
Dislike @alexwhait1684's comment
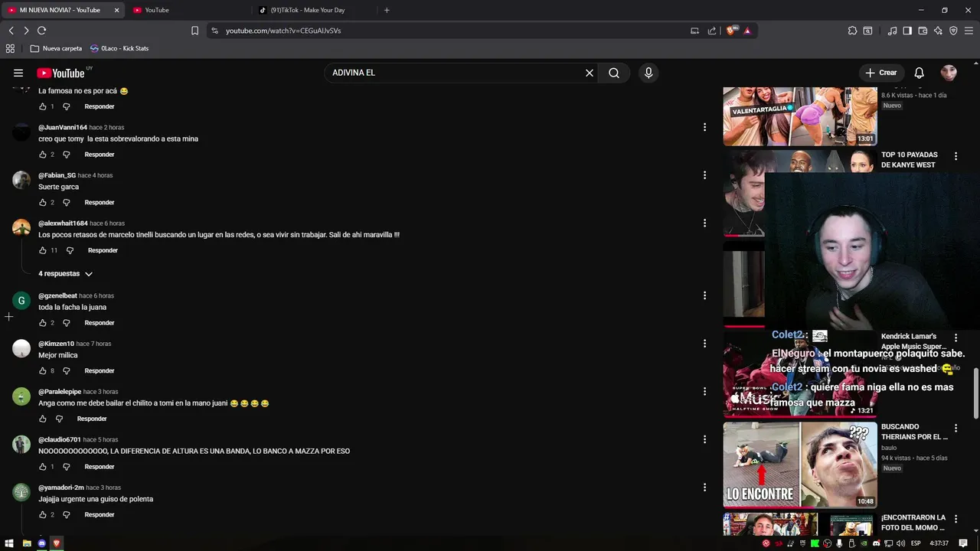pyautogui.click(x=70, y=250)
